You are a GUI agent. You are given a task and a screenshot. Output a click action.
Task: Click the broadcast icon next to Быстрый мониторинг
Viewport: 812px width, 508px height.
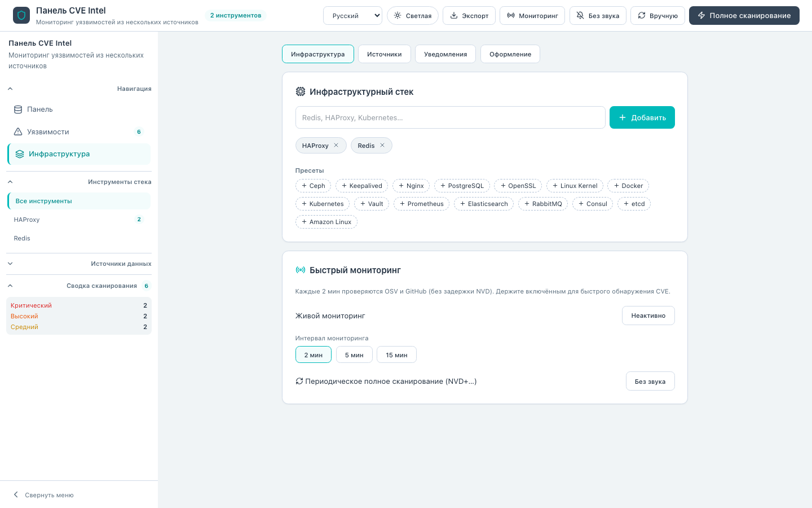tap(301, 270)
